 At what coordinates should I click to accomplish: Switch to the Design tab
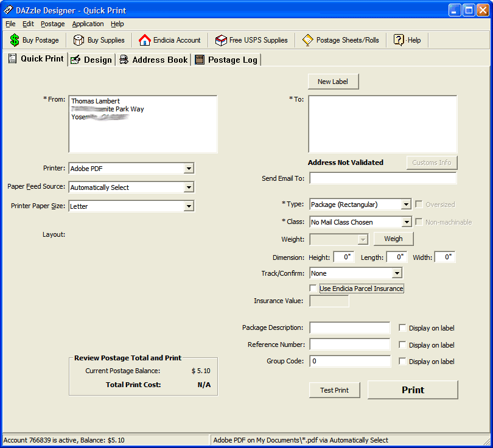coord(92,60)
